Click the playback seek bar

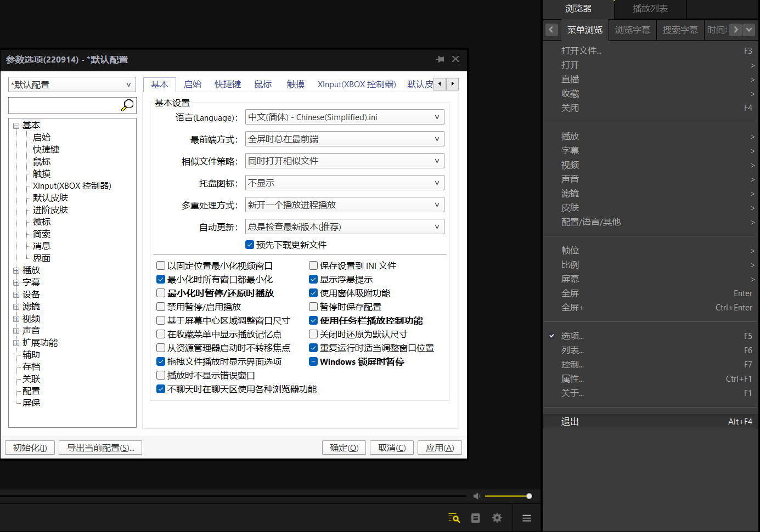click(234, 496)
